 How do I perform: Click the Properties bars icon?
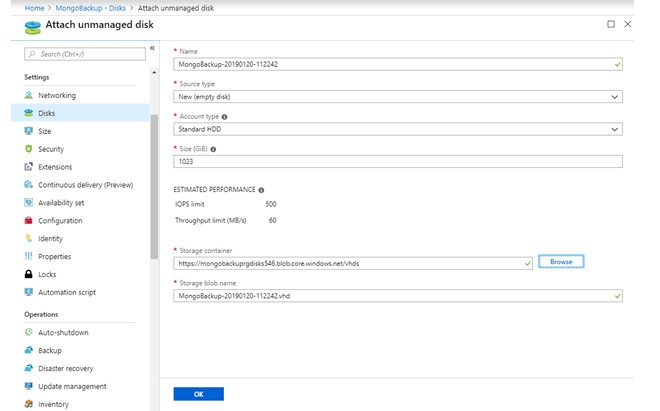29,256
